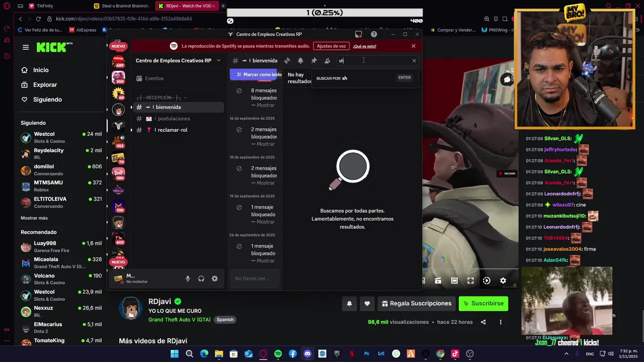Open Discord threads icon in channel header
The height and width of the screenshot is (362, 644).
click(x=287, y=60)
